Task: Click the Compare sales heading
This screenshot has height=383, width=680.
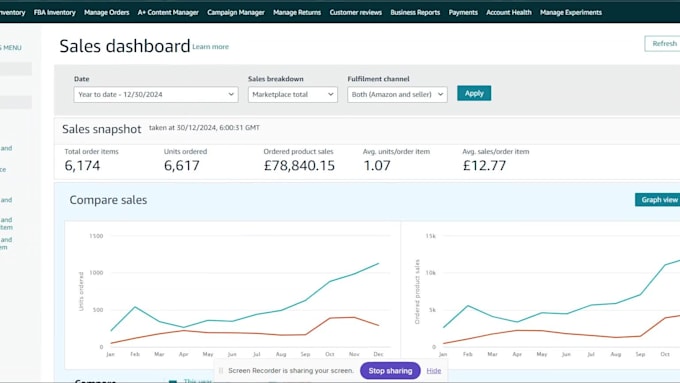Action: click(x=108, y=200)
